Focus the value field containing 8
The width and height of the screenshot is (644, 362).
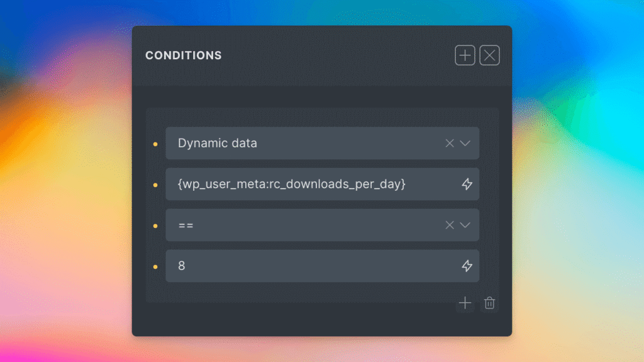323,266
